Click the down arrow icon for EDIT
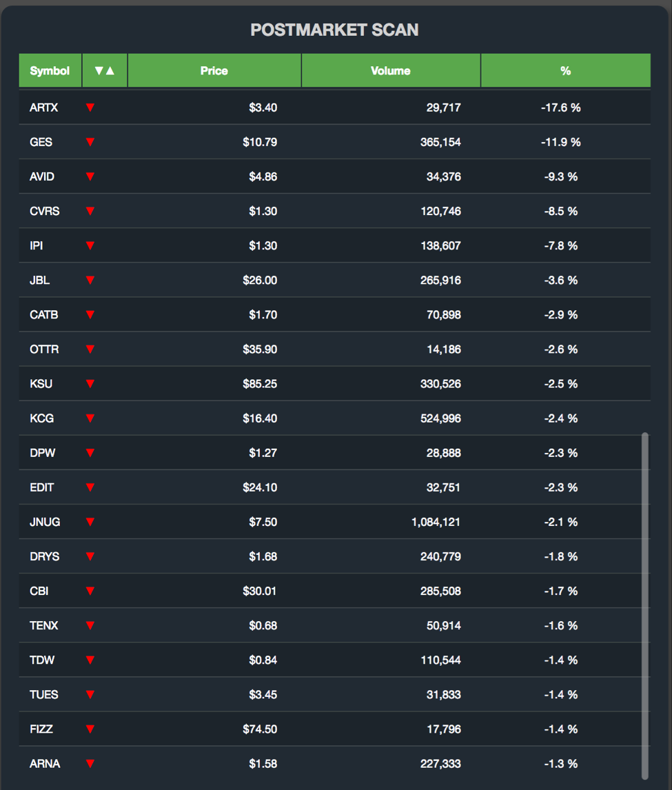Screen dimensions: 672x790 click(90, 487)
